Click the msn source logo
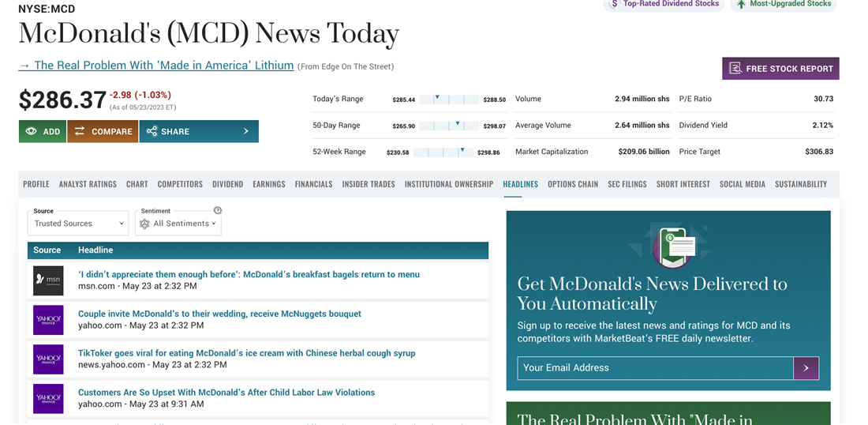This screenshot has height=425, width=868. (x=48, y=280)
